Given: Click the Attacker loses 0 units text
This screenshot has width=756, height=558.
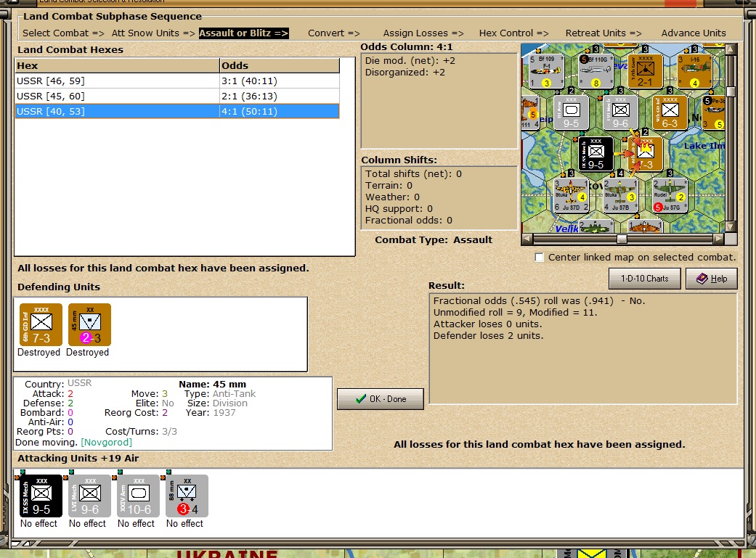Looking at the screenshot, I should [x=487, y=324].
